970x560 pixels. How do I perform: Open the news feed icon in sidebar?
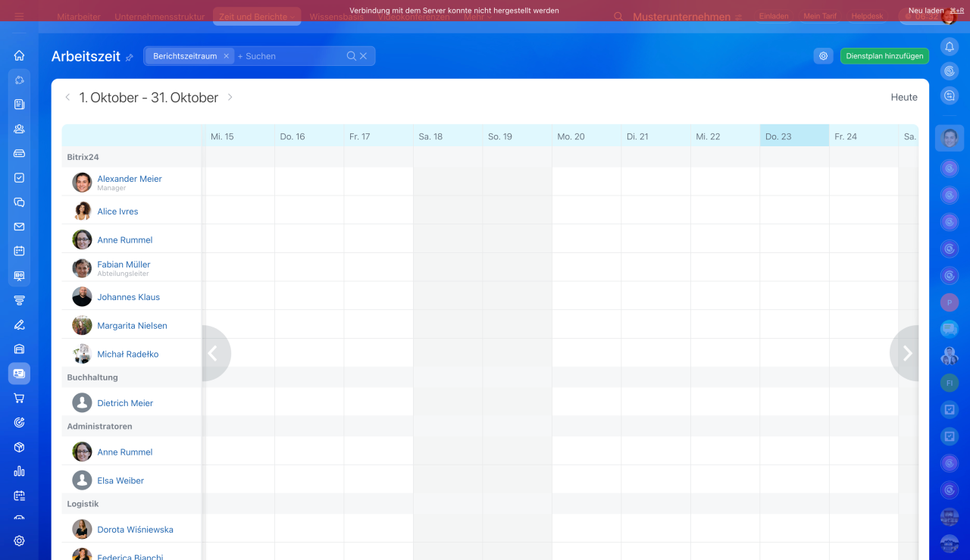(x=19, y=105)
